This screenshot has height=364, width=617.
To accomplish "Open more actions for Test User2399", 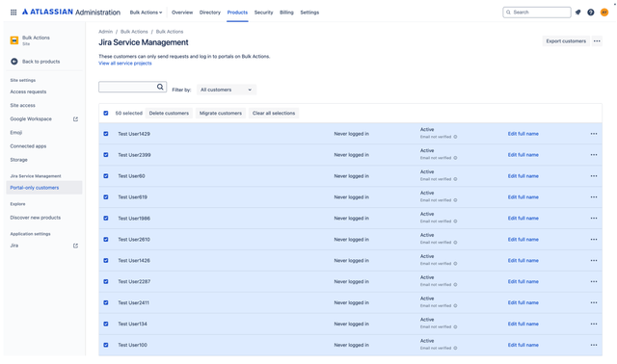I will 594,155.
